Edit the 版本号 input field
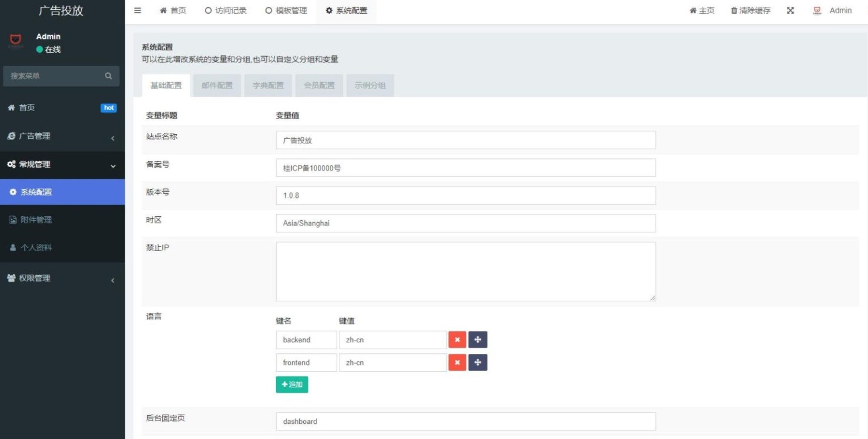The width and height of the screenshot is (868, 439). (x=466, y=195)
